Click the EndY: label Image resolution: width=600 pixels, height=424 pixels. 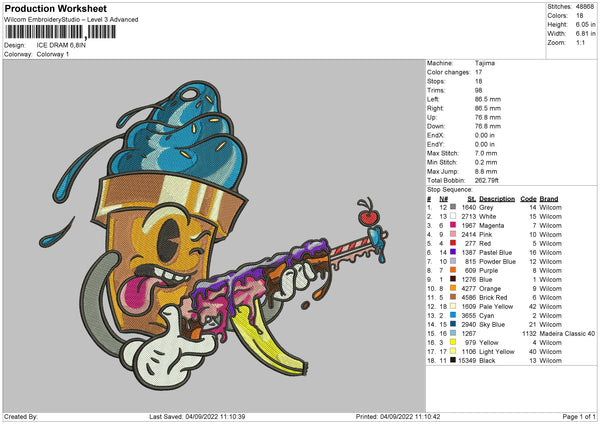(x=435, y=144)
